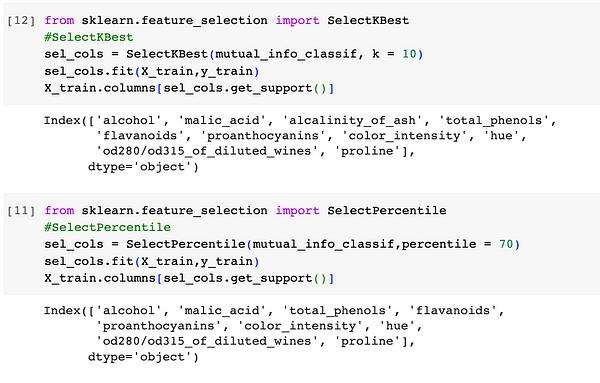Click the SelectKBest import line

pos(227,20)
